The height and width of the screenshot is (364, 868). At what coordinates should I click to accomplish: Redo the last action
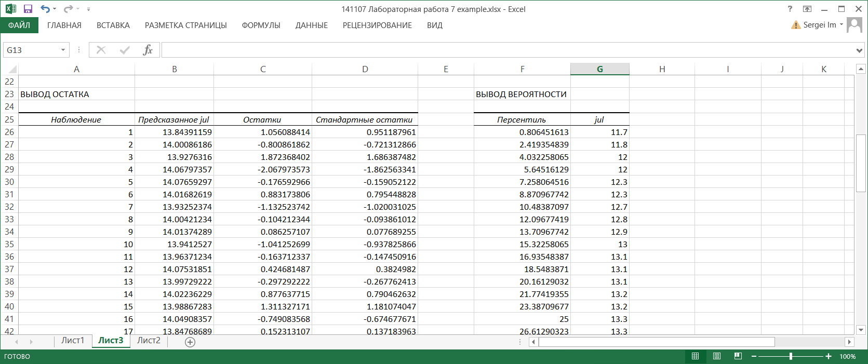click(68, 9)
